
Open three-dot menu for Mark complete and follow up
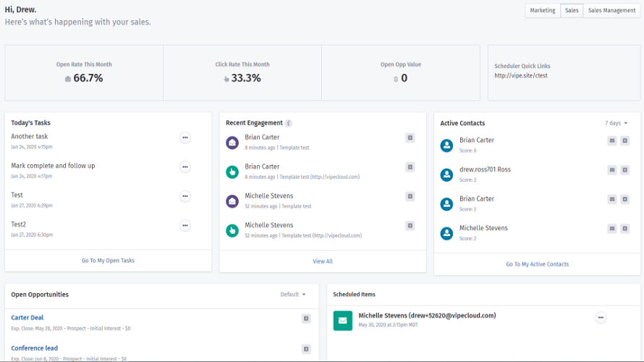click(x=185, y=167)
